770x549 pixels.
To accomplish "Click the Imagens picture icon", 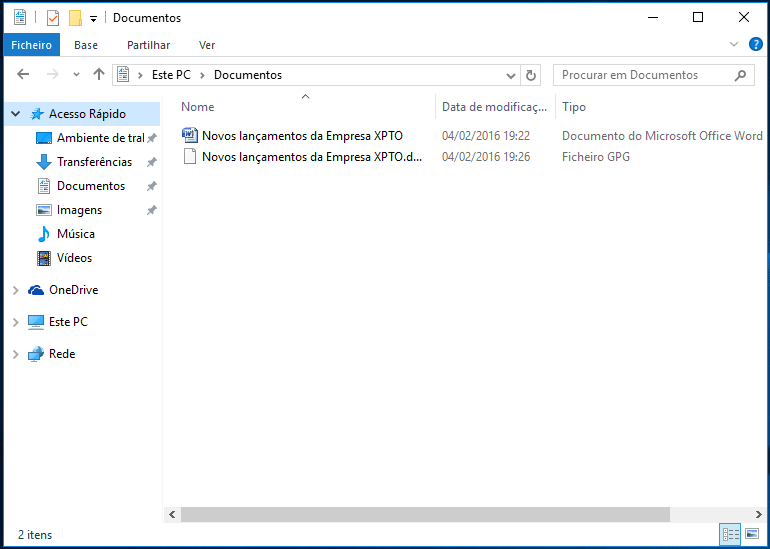I will [x=44, y=210].
